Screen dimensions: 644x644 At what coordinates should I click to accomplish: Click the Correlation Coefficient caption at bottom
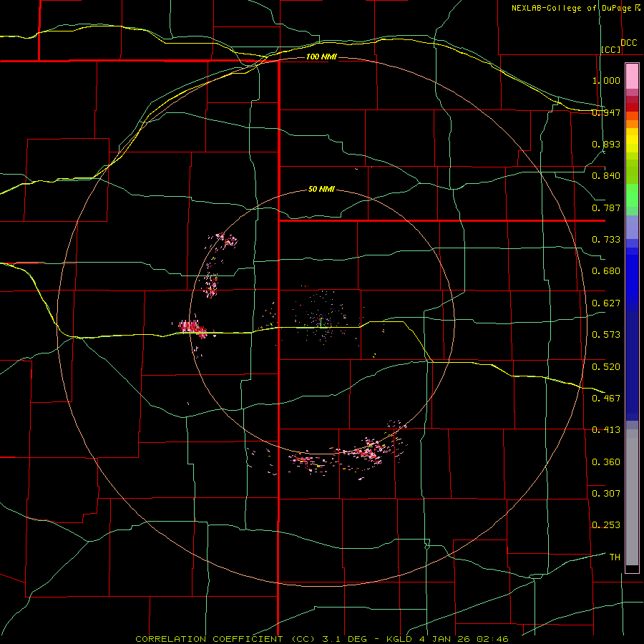pos(322,639)
